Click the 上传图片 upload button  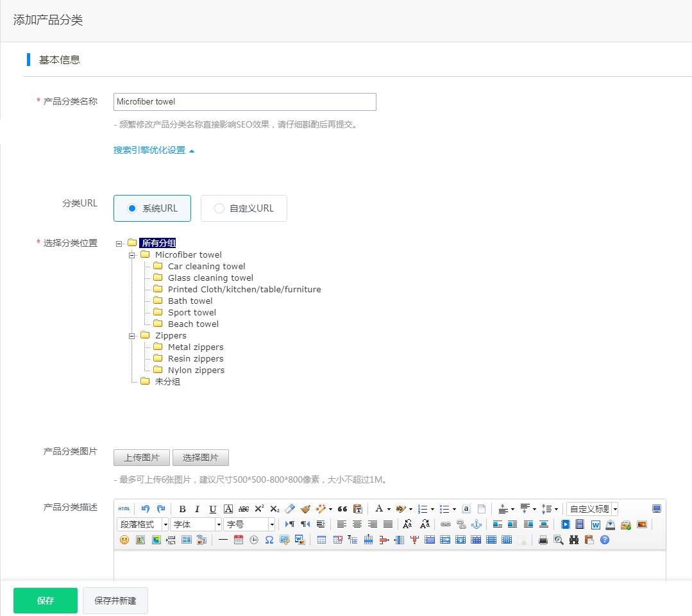pos(142,458)
